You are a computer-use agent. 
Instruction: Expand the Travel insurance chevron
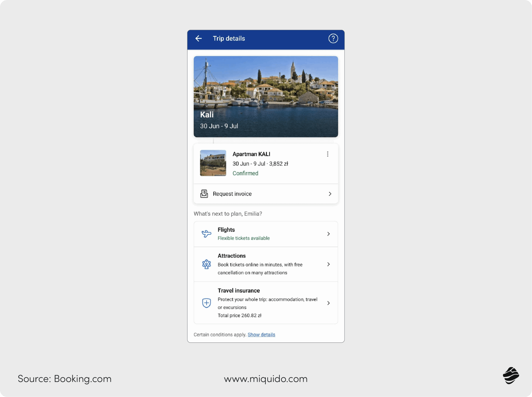[x=328, y=303]
